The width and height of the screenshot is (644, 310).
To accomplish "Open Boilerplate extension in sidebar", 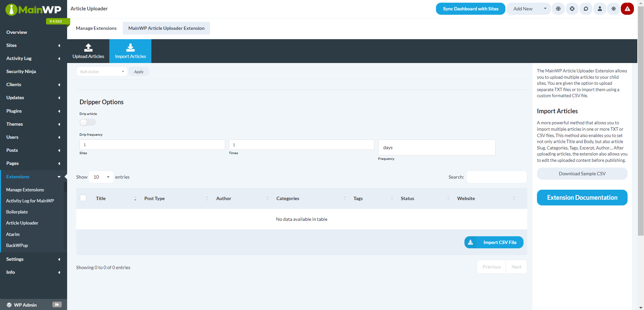I will [x=17, y=212].
